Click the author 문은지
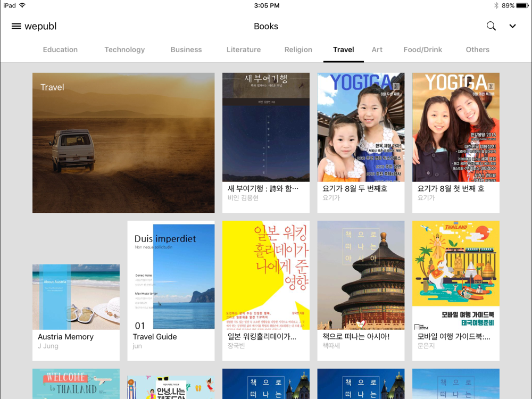The image size is (532, 399). coord(426,346)
